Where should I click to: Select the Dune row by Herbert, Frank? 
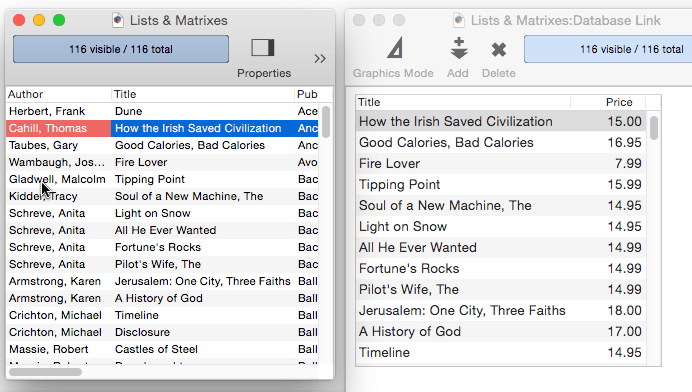click(x=162, y=111)
